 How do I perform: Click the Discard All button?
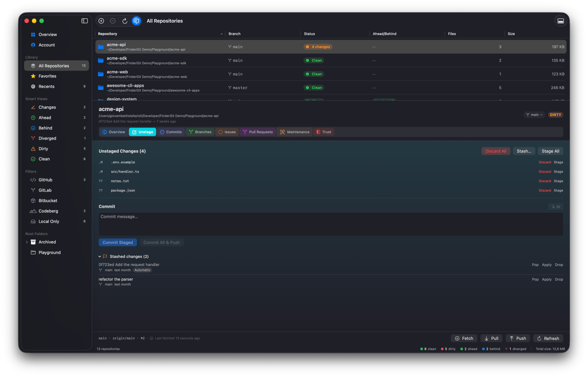[x=496, y=151]
